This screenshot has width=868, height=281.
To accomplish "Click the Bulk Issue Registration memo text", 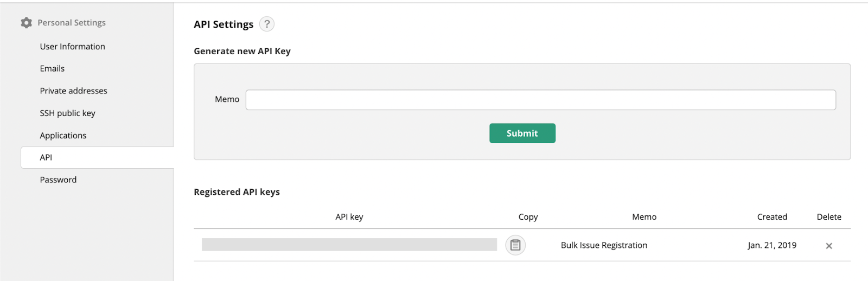I will coord(604,245).
